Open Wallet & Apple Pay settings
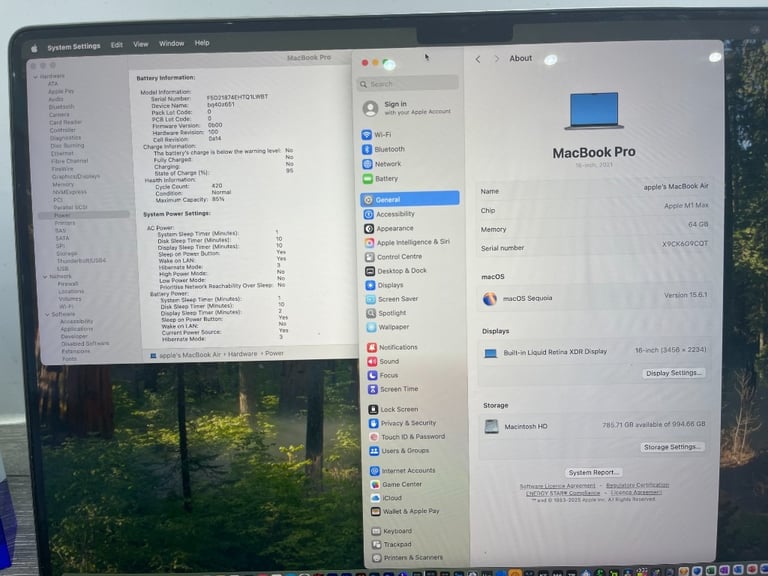The height and width of the screenshot is (576, 768). coord(406,511)
